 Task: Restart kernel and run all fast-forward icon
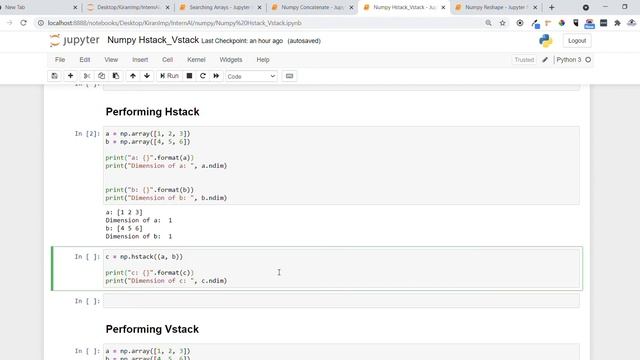(216, 76)
